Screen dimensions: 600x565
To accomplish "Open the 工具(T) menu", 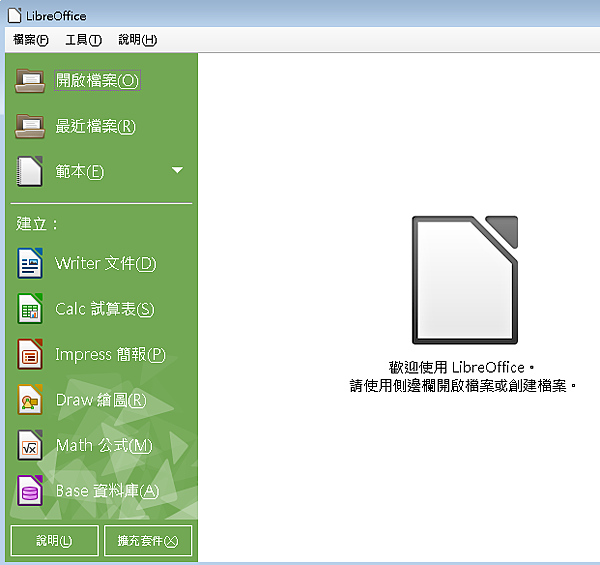I will 83,39.
